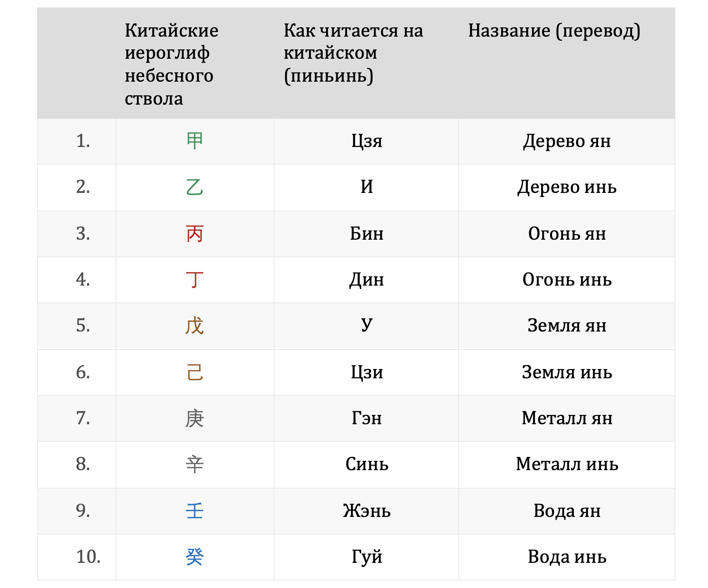Click the header Название (перевод)
This screenshot has height=588, width=708.
(x=554, y=31)
